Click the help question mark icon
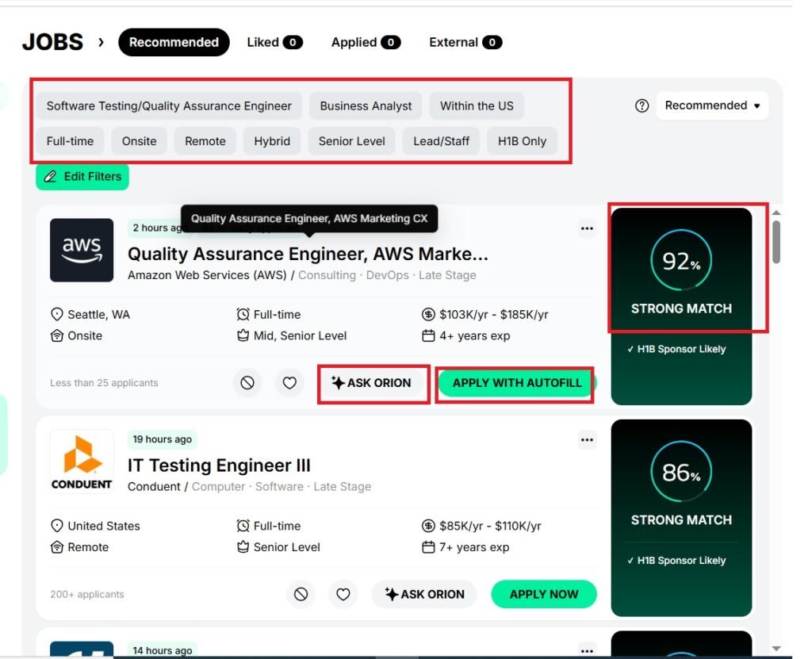Image resolution: width=812 pixels, height=659 pixels. (642, 105)
